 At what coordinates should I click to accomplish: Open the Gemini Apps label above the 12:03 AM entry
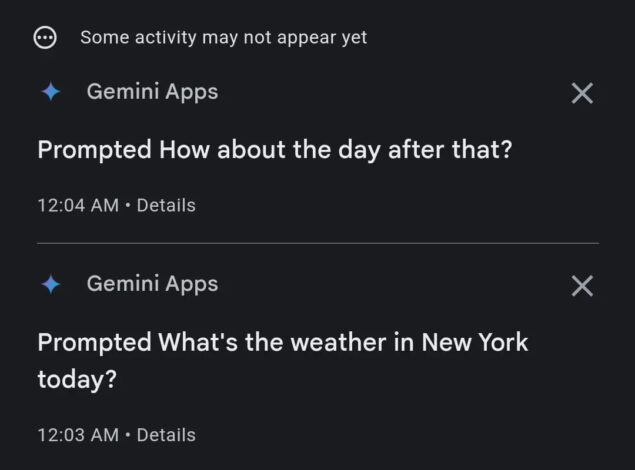coord(152,284)
